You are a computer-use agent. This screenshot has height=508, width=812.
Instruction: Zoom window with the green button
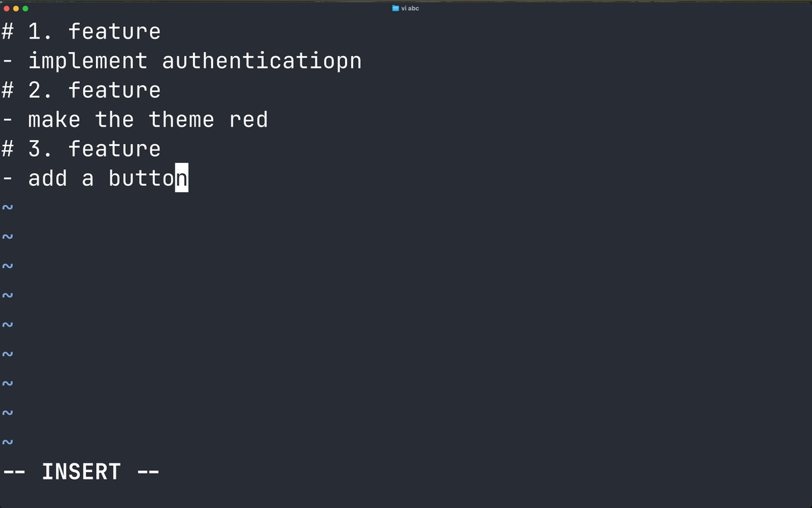[26, 9]
